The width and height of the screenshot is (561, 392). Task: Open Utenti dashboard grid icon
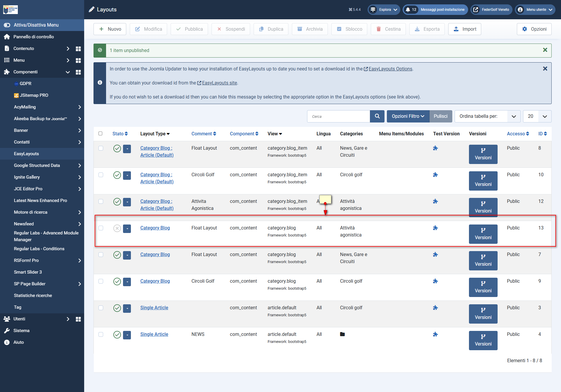click(x=78, y=319)
